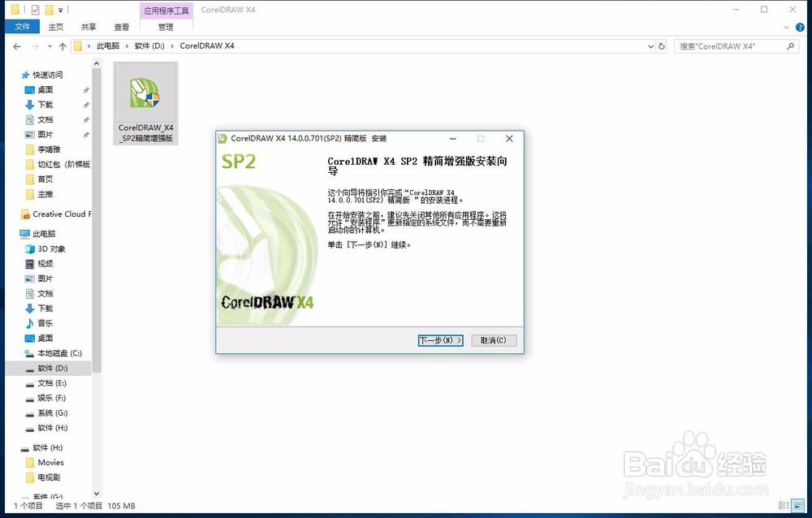This screenshot has height=518, width=812.
Task: Open 文档 (E:) drive
Action: (52, 382)
